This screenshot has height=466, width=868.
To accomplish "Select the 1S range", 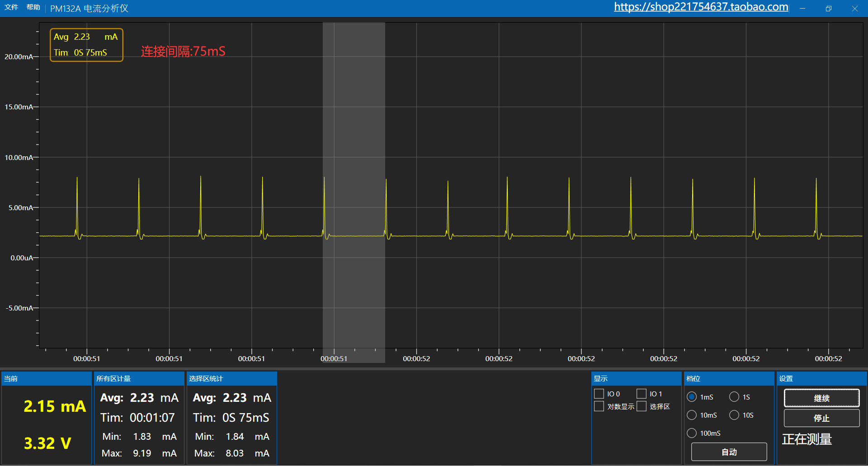I will (x=734, y=397).
